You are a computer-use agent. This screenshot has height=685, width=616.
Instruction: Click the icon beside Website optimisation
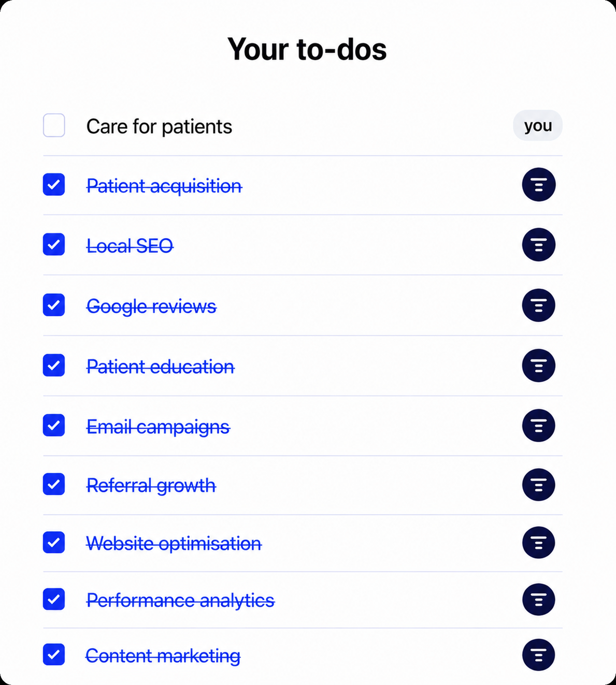pos(538,543)
